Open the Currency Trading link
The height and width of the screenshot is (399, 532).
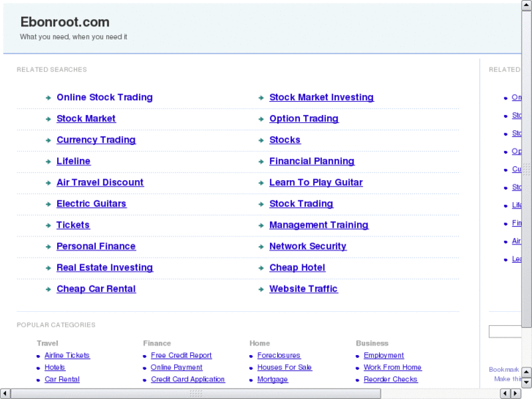[x=96, y=140]
